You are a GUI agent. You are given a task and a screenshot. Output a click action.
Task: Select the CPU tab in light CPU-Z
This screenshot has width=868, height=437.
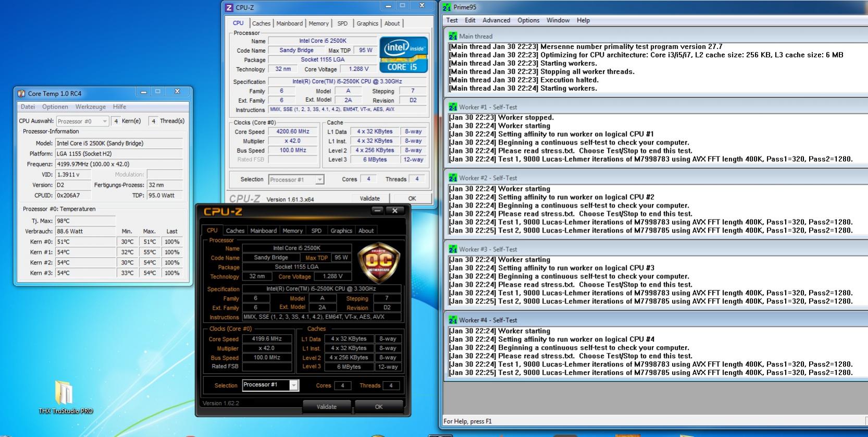238,23
